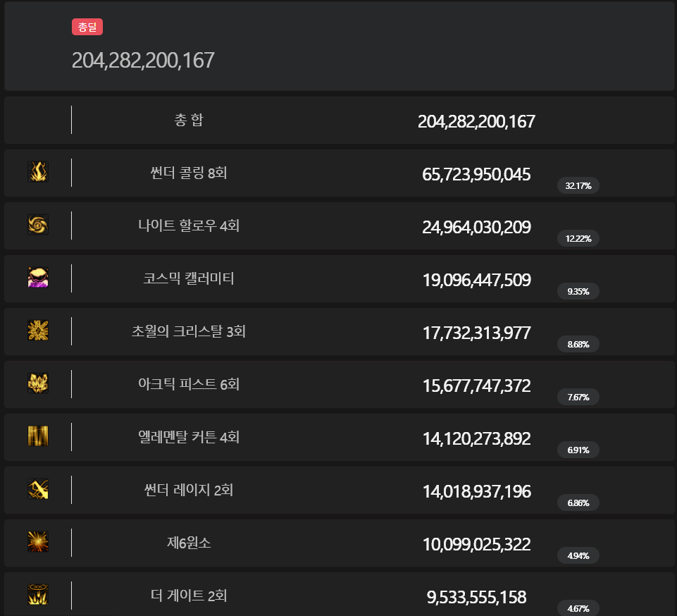Click the 더 게이트 skill icon
The image size is (677, 616).
pyautogui.click(x=38, y=595)
